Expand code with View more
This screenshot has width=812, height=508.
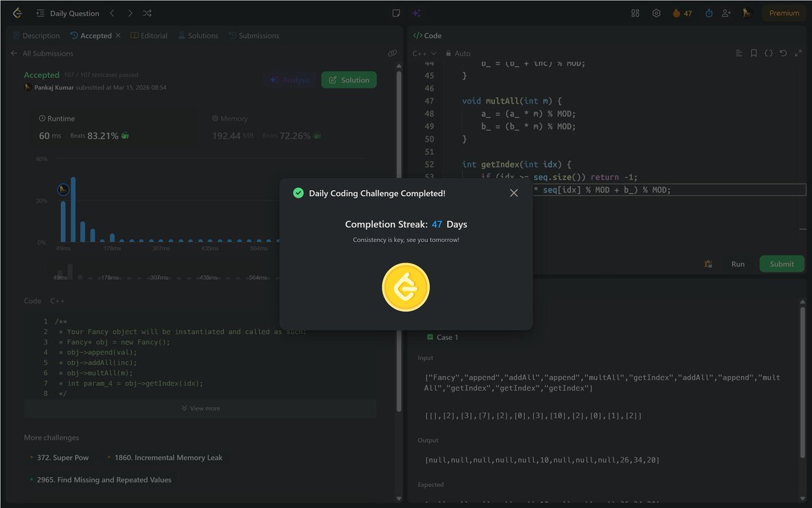[200, 408]
